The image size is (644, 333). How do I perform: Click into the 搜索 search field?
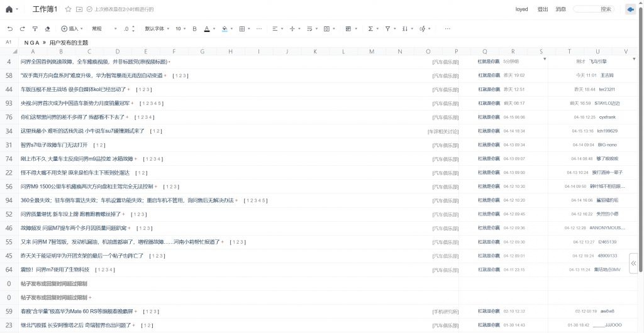594,9
